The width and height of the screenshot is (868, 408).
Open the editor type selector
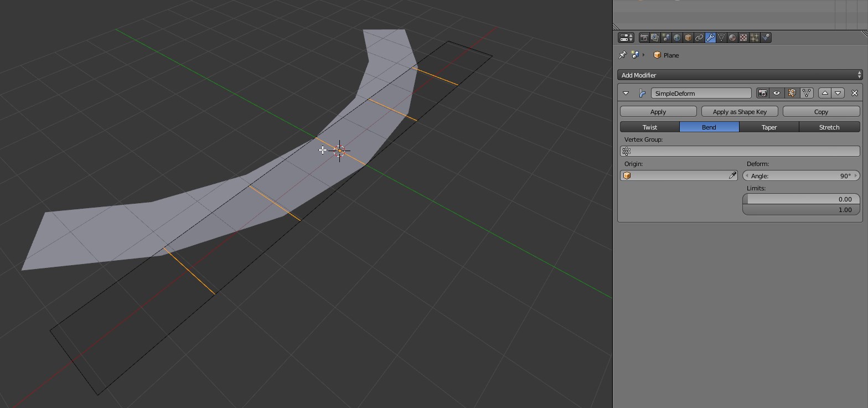point(626,38)
